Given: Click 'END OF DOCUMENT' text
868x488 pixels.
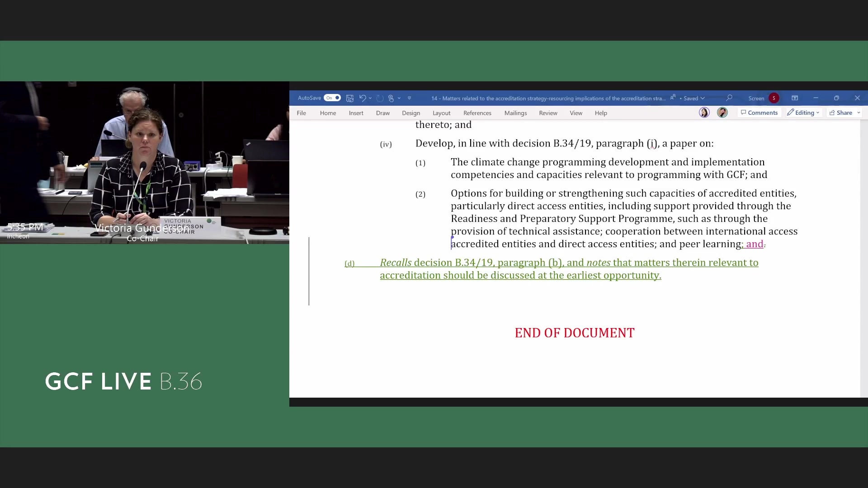Looking at the screenshot, I should point(575,333).
